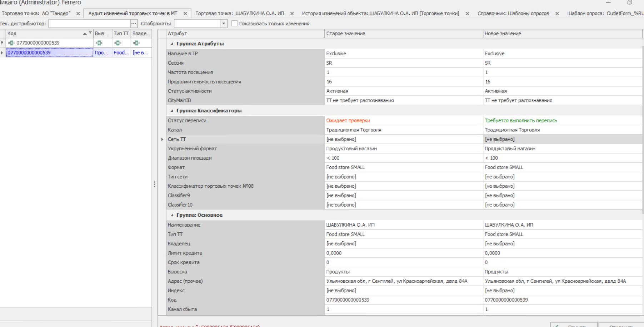644x327 pixels.
Task: Click the filter condition icon under the Тип ТТ column
Action: click(x=118, y=43)
